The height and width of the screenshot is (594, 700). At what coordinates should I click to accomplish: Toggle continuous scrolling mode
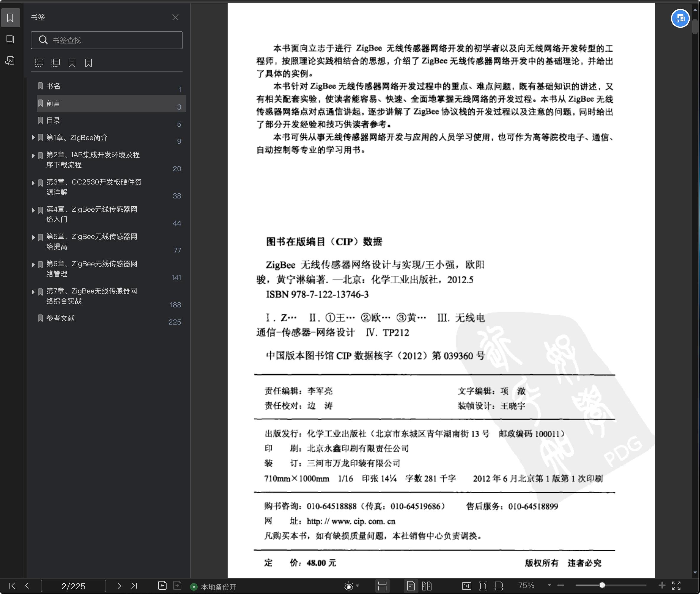point(382,586)
